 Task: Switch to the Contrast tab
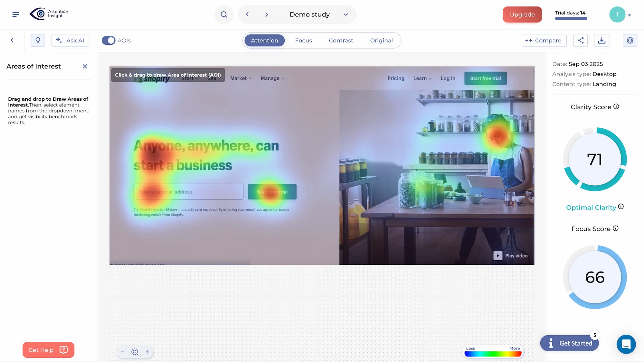pos(341,41)
